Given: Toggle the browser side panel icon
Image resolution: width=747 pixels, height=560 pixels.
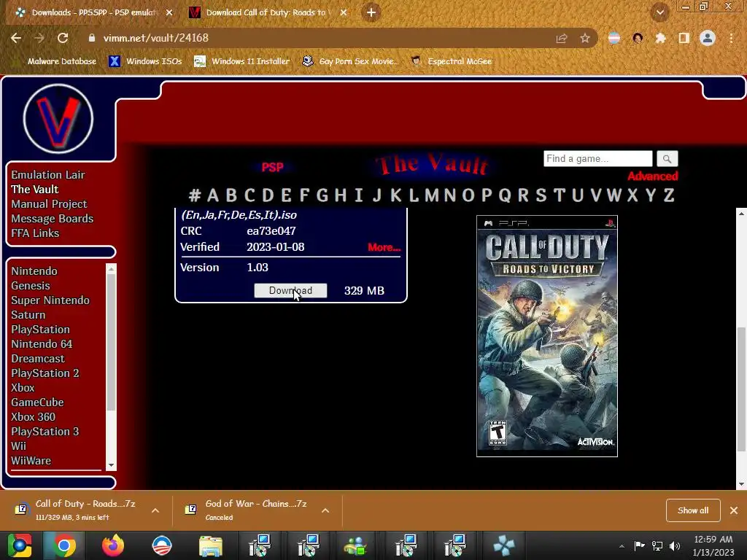Looking at the screenshot, I should (684, 38).
